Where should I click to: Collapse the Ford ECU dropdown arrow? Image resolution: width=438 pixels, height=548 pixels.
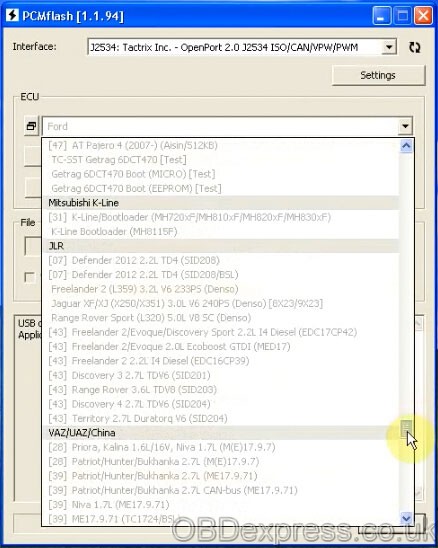click(405, 126)
